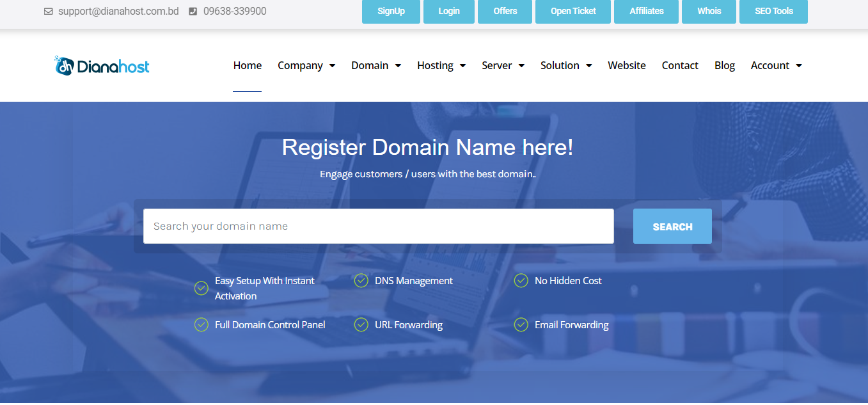Viewport: 868px width, 405px height.
Task: Click the phone icon beside 09638-339900
Action: tap(193, 12)
